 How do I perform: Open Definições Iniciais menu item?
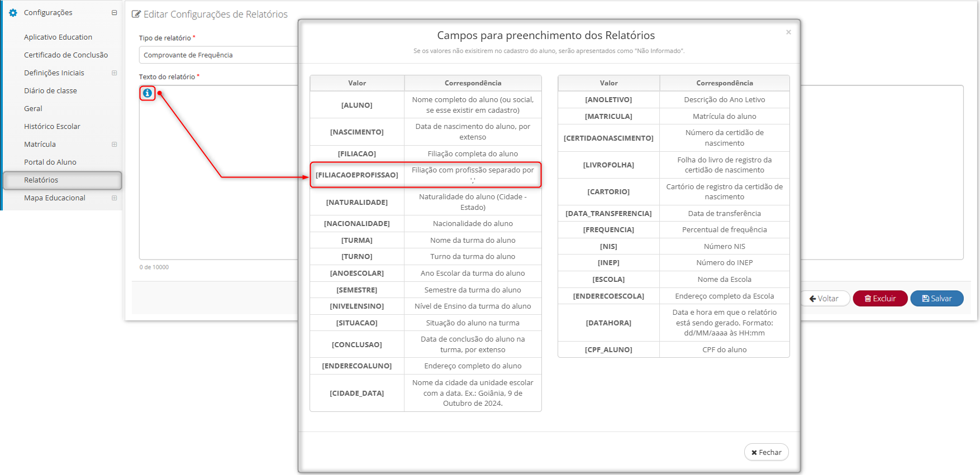[x=54, y=73]
